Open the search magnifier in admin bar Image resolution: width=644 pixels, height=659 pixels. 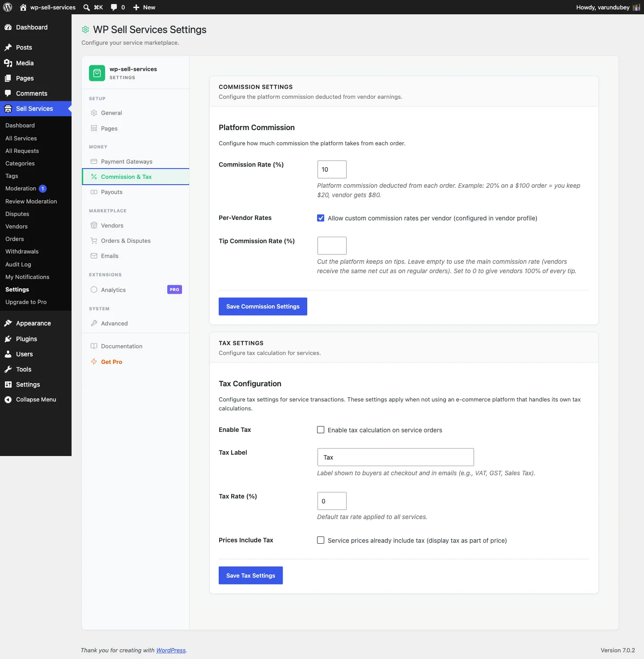click(87, 7)
